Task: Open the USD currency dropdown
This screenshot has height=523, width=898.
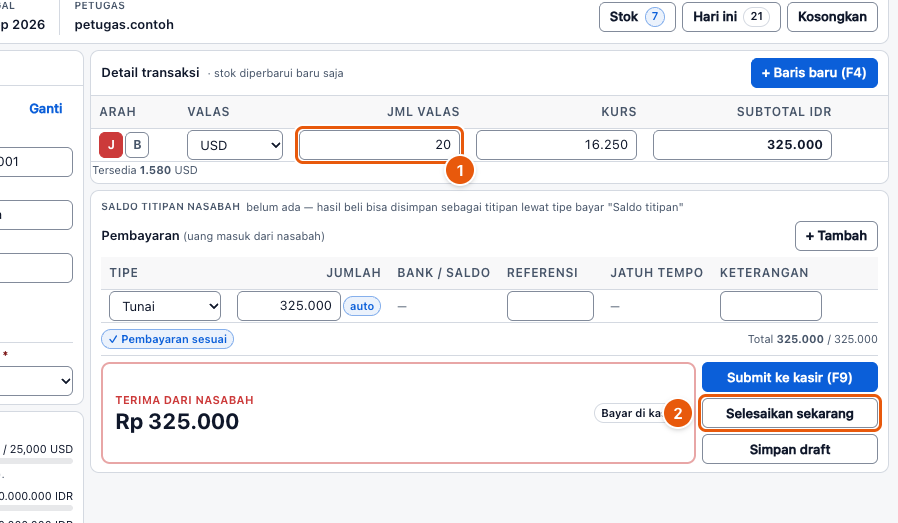Action: click(x=235, y=145)
